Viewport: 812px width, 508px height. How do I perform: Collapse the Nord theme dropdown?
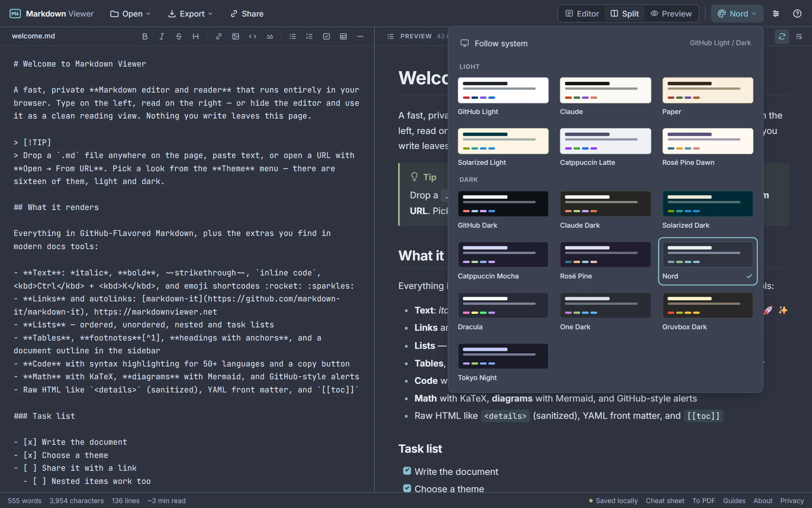point(737,14)
